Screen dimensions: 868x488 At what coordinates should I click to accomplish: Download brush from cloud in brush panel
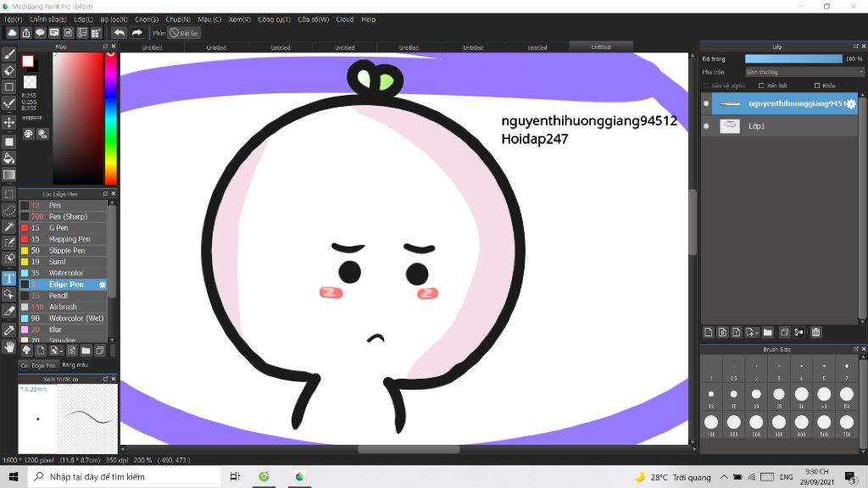pos(26,350)
